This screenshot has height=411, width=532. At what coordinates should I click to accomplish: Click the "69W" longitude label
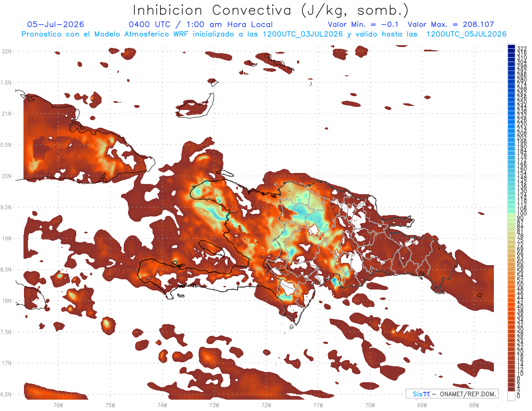click(x=422, y=405)
